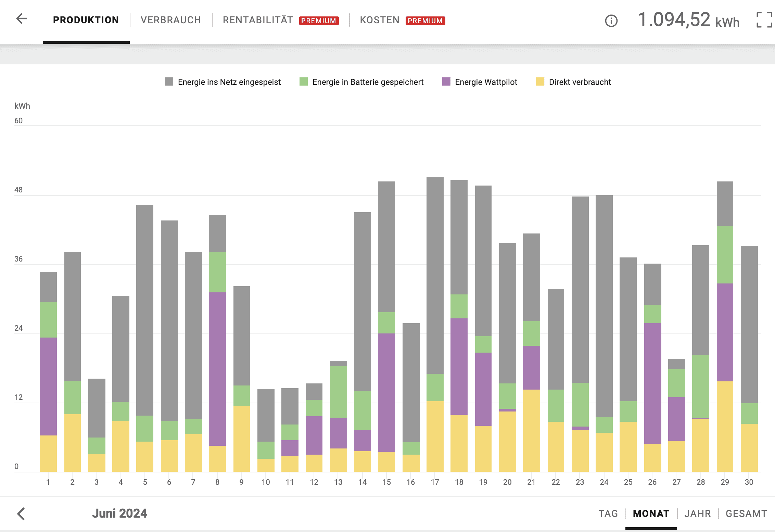Click the kWh axis unit label

pyautogui.click(x=22, y=106)
